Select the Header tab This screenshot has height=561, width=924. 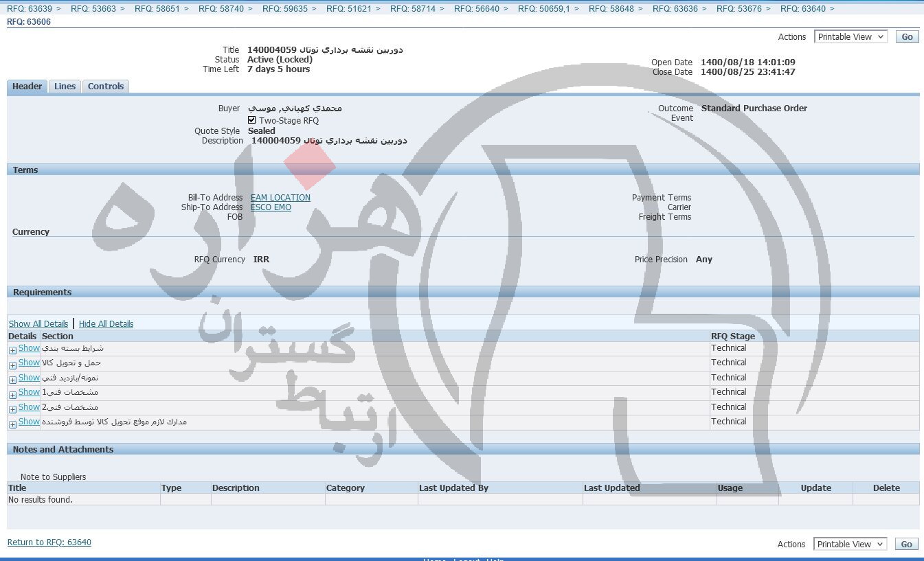click(27, 87)
